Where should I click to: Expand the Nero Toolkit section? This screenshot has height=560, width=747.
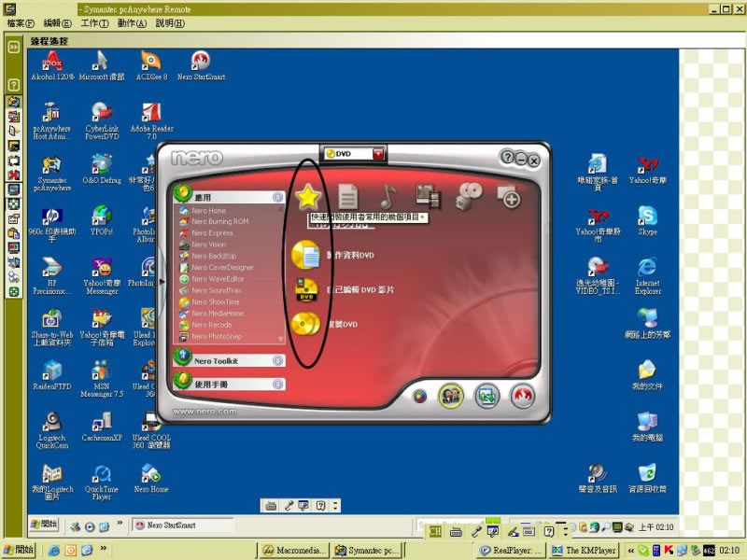point(278,360)
